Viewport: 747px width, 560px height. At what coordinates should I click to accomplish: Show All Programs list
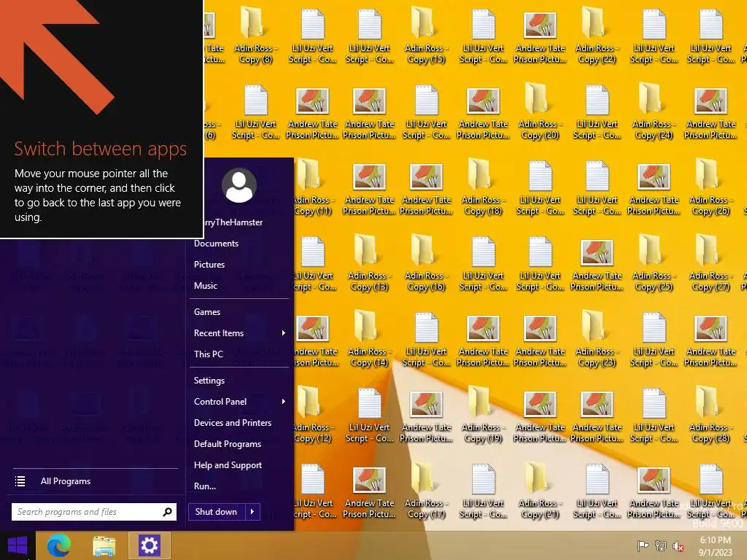pyautogui.click(x=66, y=481)
